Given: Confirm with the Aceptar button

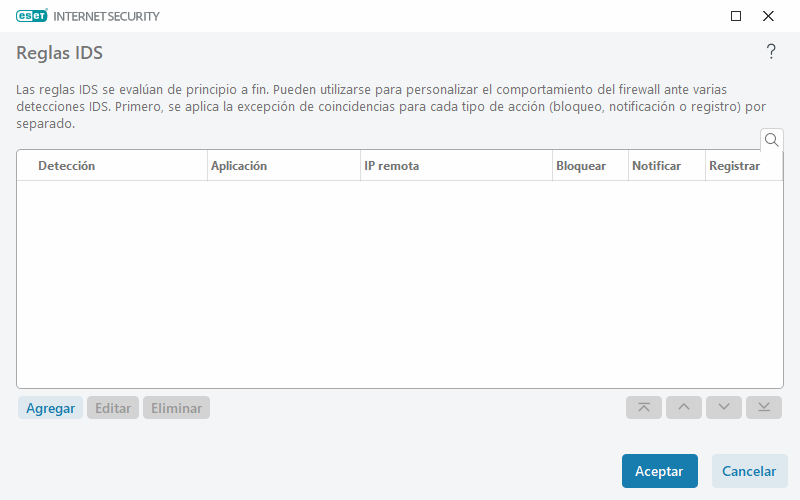Looking at the screenshot, I should click(x=659, y=471).
